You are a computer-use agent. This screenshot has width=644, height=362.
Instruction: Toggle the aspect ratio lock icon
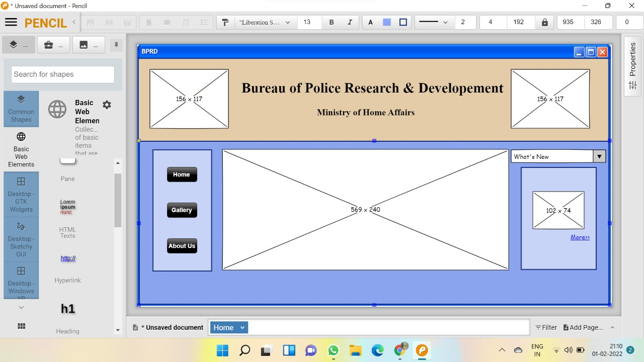[x=544, y=23]
